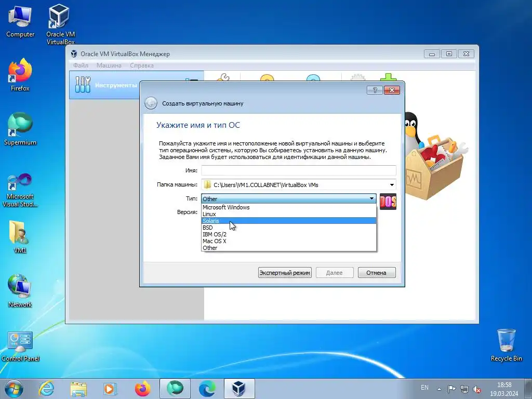
Task: Click the Action Center flag tray icon
Action: 451,389
